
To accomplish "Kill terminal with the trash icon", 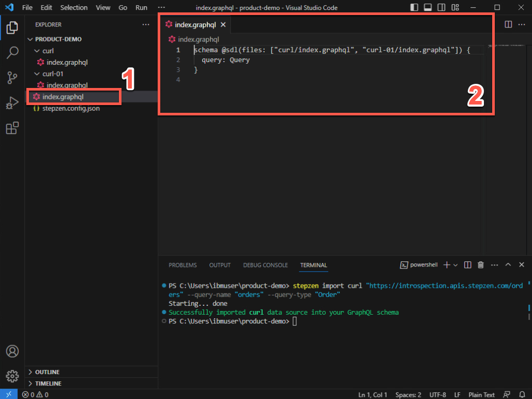I will [x=481, y=265].
